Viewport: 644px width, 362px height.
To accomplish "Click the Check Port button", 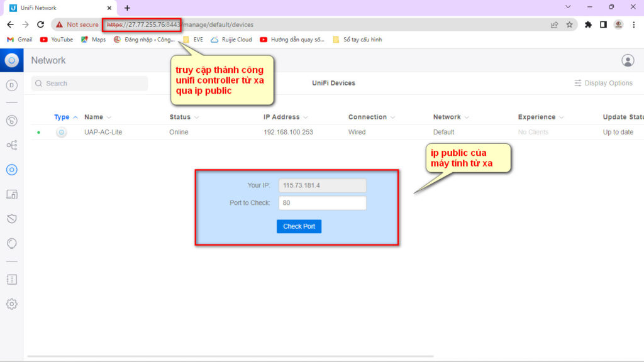I will click(299, 226).
